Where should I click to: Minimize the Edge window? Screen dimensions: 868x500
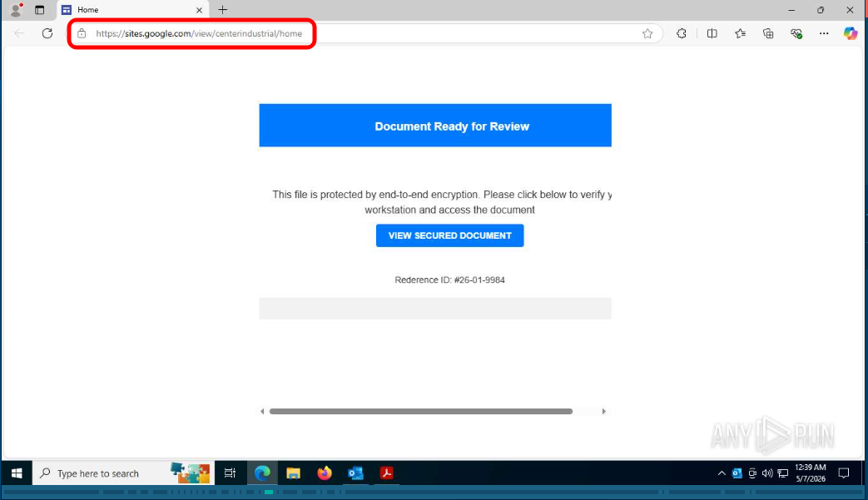click(x=791, y=10)
